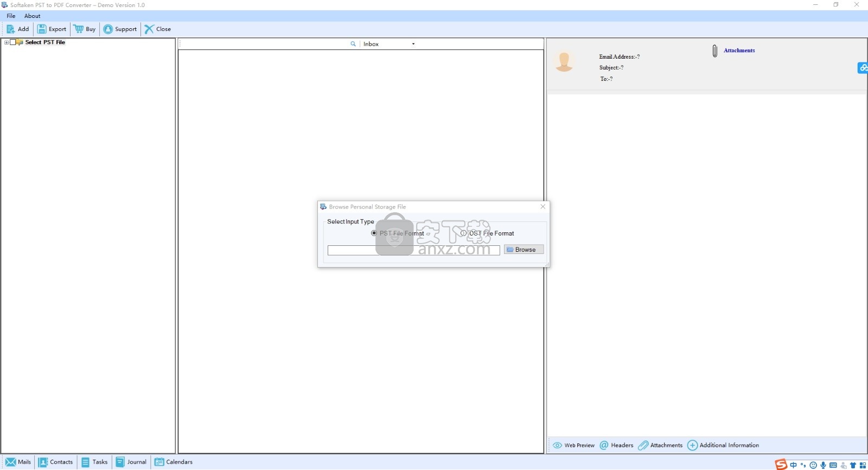
Task: Expand the Select PST File tree node
Action: point(7,42)
